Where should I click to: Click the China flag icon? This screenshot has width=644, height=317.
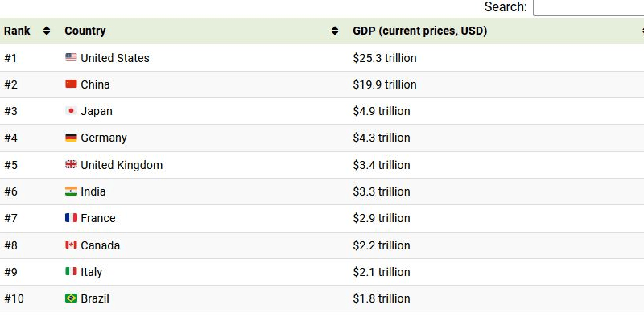[71, 84]
